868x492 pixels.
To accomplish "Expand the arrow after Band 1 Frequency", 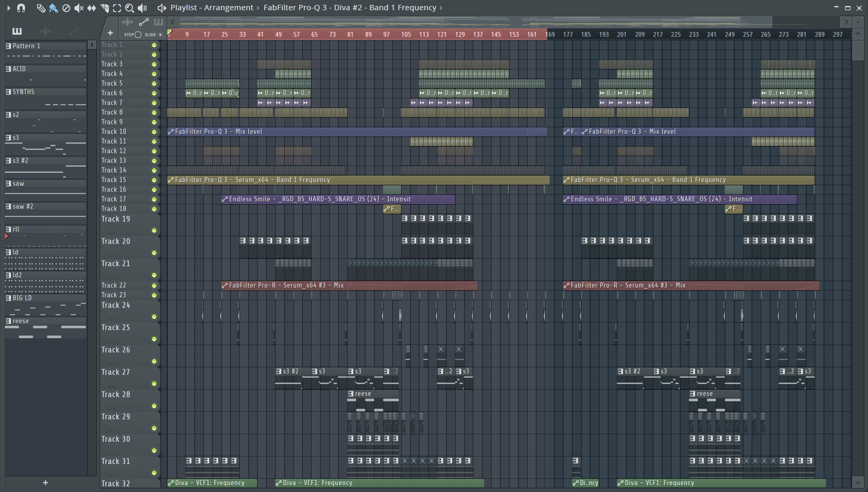I will [441, 8].
